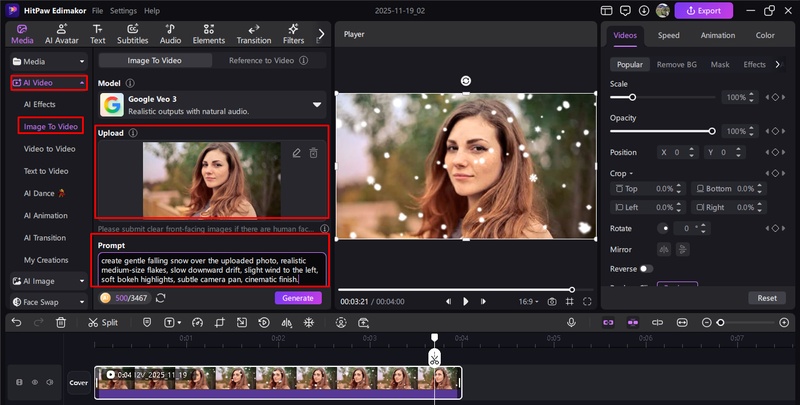Switch to the Animation tab
The width and height of the screenshot is (800, 405).
tap(717, 35)
